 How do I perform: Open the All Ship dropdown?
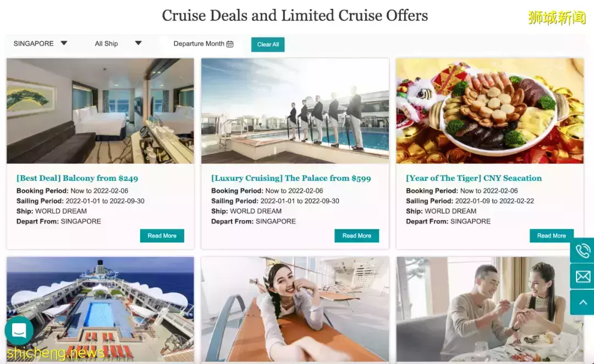pos(118,43)
